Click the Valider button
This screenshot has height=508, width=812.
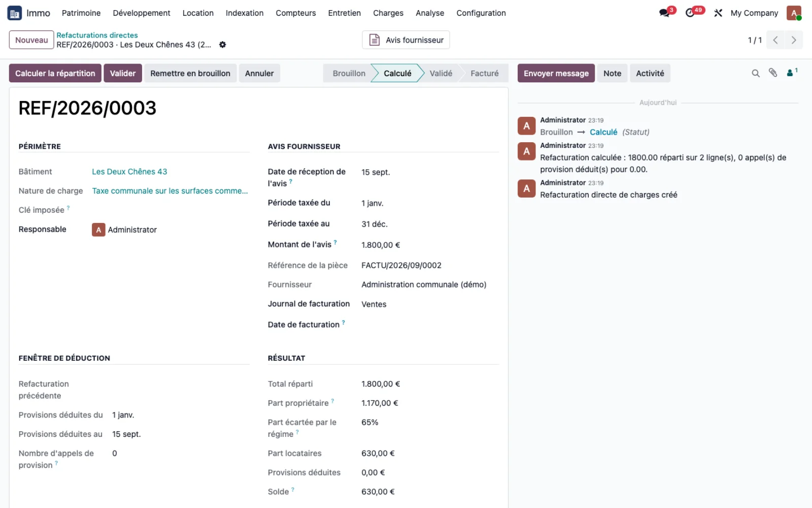(x=123, y=73)
